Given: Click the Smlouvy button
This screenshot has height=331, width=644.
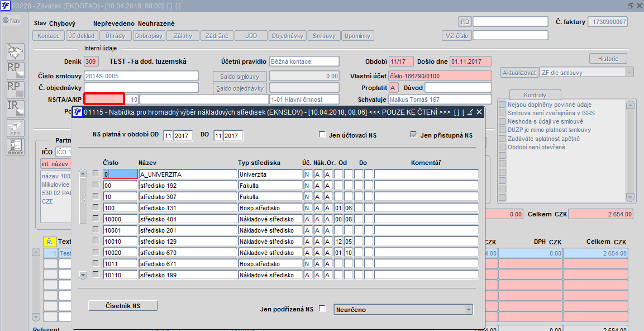Looking at the screenshot, I should pos(323,36).
